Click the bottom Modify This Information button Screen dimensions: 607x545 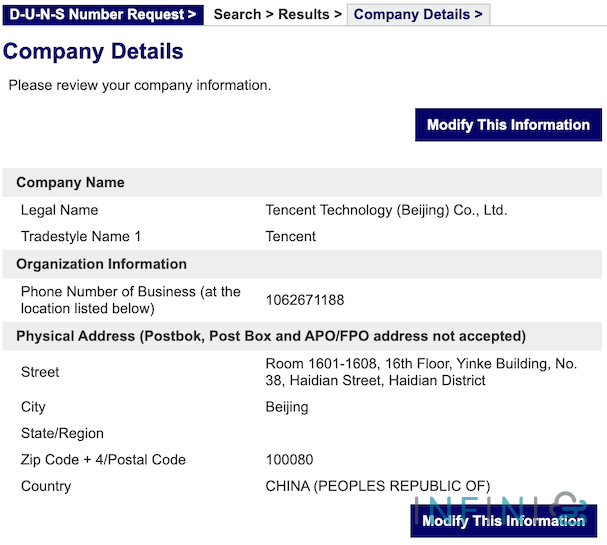pyautogui.click(x=504, y=521)
